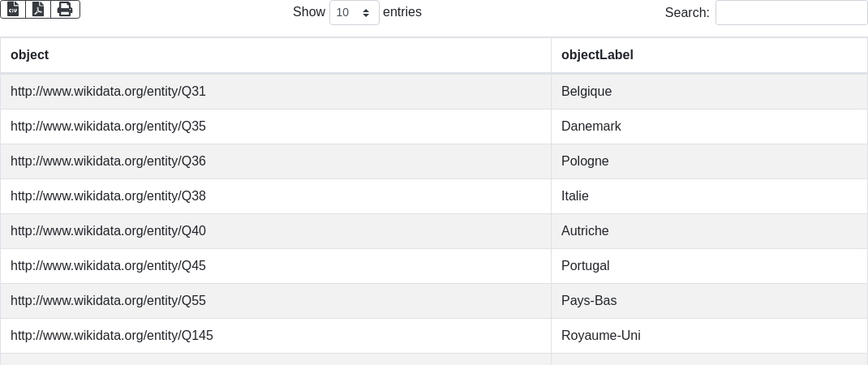Select the Royaume-Uni label cell
868x365 pixels.
[709, 336]
